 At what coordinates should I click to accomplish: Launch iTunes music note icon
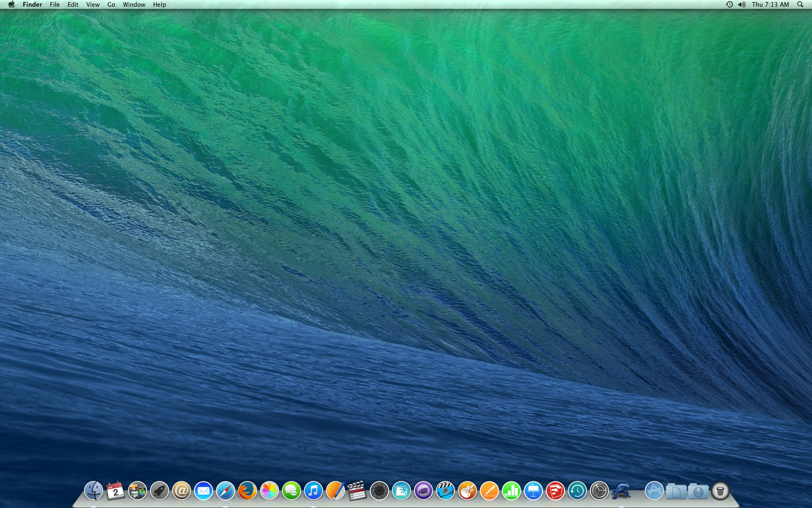pyautogui.click(x=313, y=491)
